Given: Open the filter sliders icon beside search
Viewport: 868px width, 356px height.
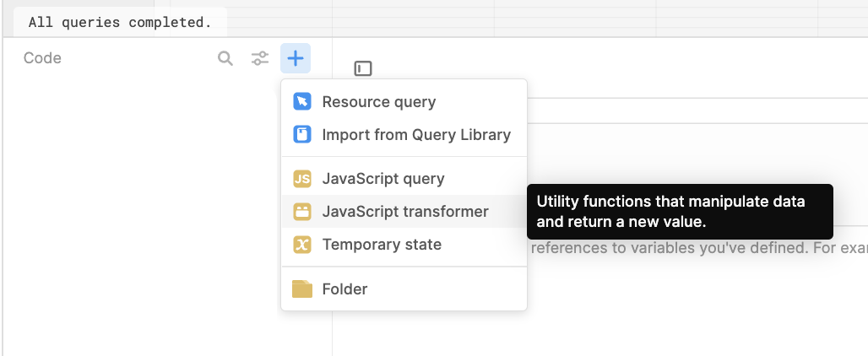Looking at the screenshot, I should click(260, 58).
